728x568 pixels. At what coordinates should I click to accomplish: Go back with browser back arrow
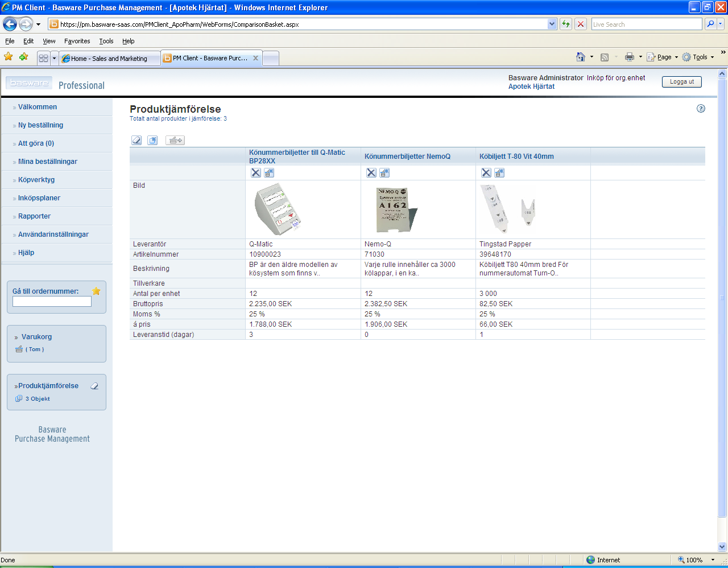coord(10,24)
